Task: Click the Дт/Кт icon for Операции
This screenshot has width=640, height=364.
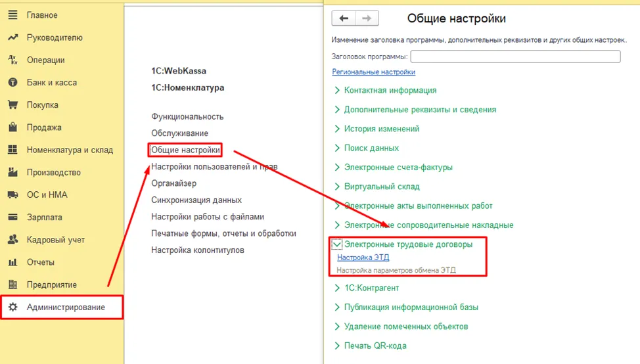Action: (x=12, y=60)
